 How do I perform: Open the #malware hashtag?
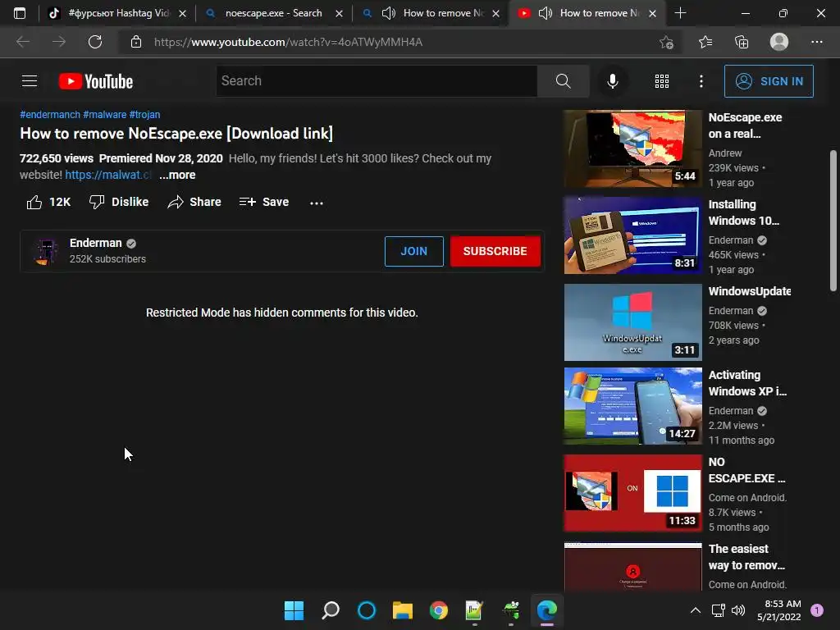pyautogui.click(x=104, y=114)
